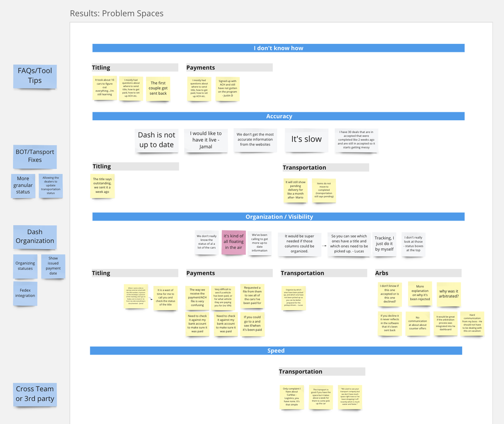Select 'It took about 10 cars to figure out' note

click(x=105, y=88)
